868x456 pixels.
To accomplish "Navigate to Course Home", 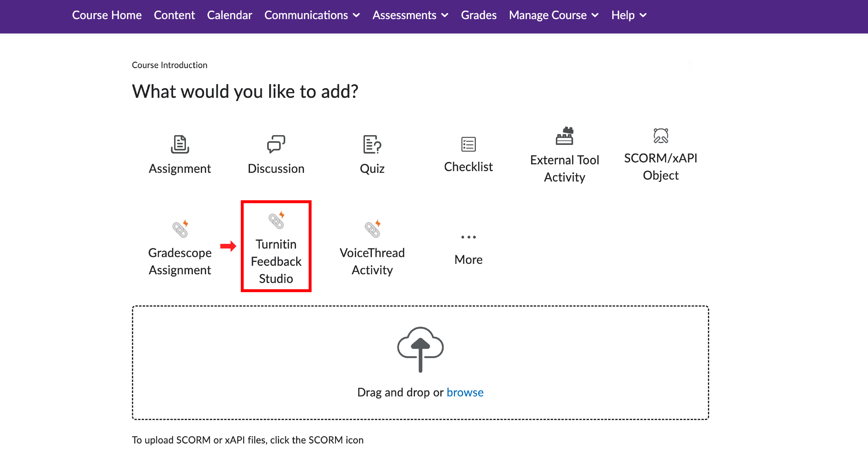I will click(107, 15).
